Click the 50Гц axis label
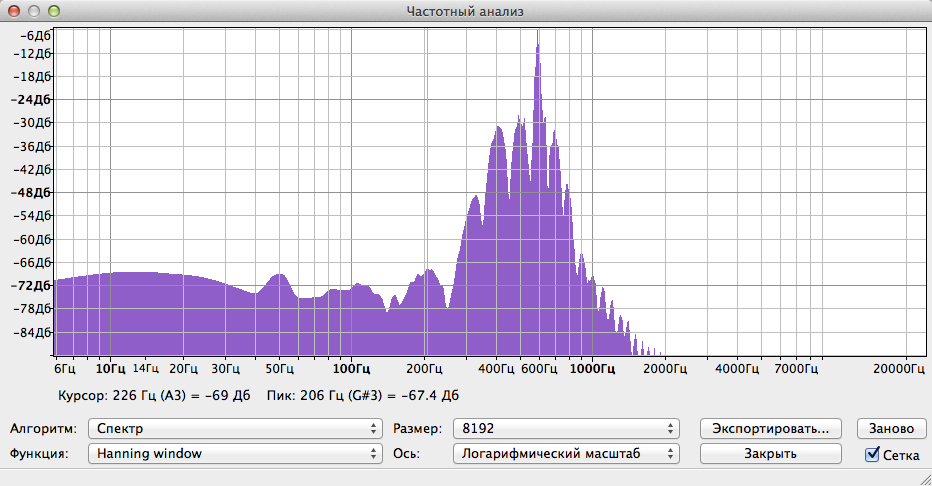 click(x=279, y=369)
